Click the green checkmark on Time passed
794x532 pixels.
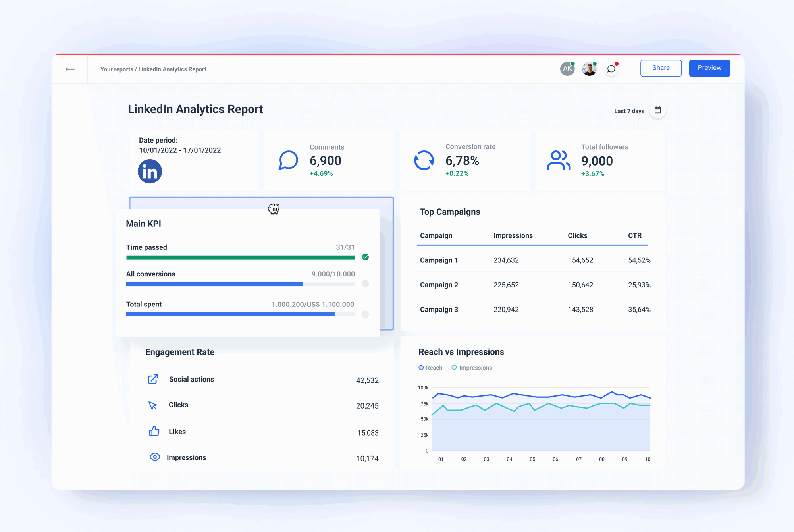coord(365,257)
